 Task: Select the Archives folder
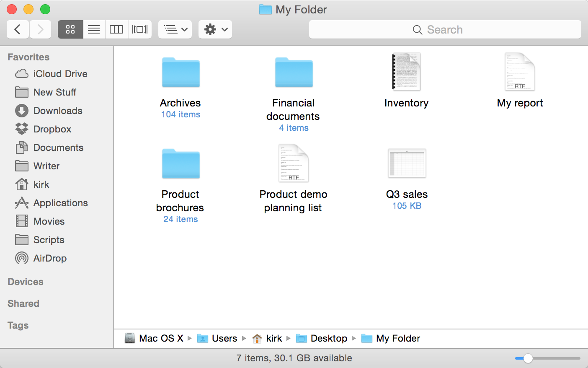tap(181, 73)
